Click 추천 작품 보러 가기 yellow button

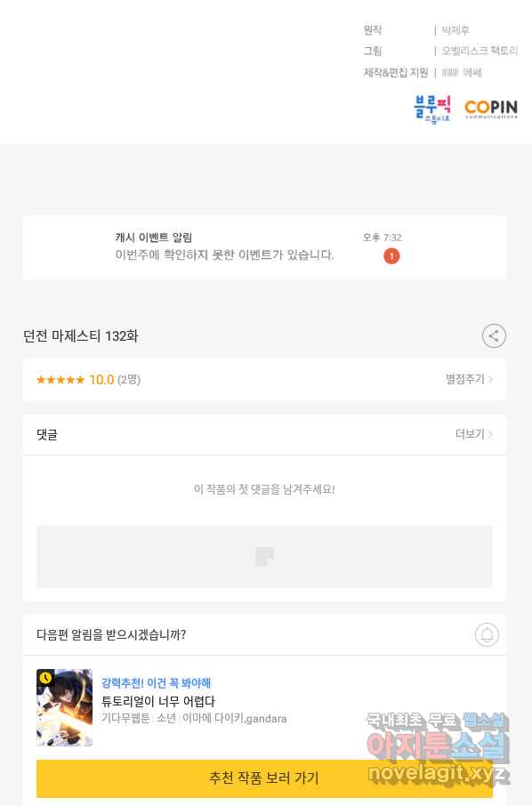(x=264, y=778)
